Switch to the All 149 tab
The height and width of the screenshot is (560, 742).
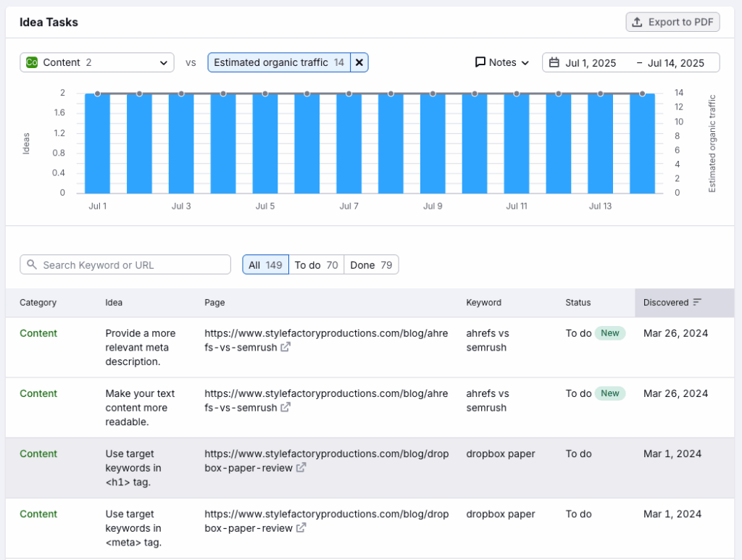(265, 265)
